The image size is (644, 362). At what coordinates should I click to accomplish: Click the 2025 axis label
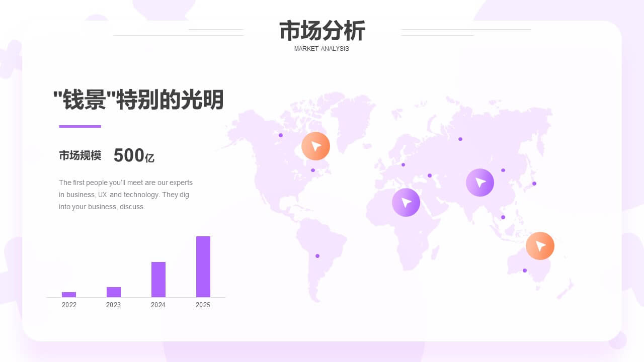(203, 305)
